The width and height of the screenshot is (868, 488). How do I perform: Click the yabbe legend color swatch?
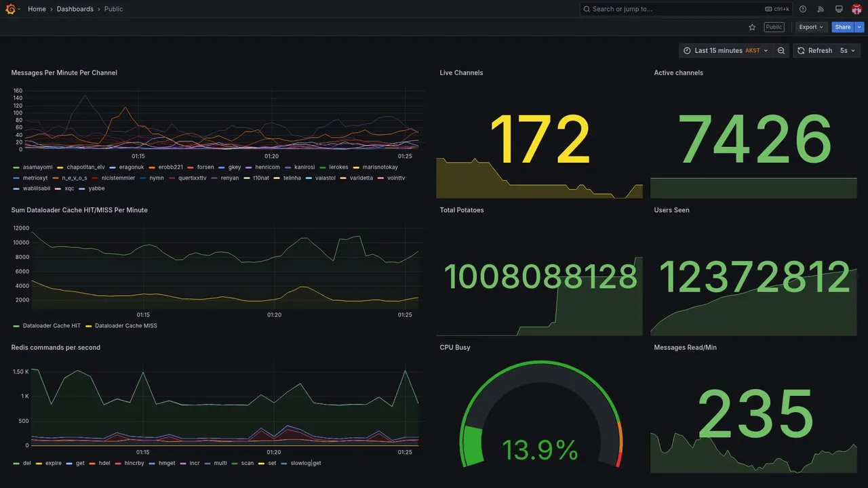[83, 189]
